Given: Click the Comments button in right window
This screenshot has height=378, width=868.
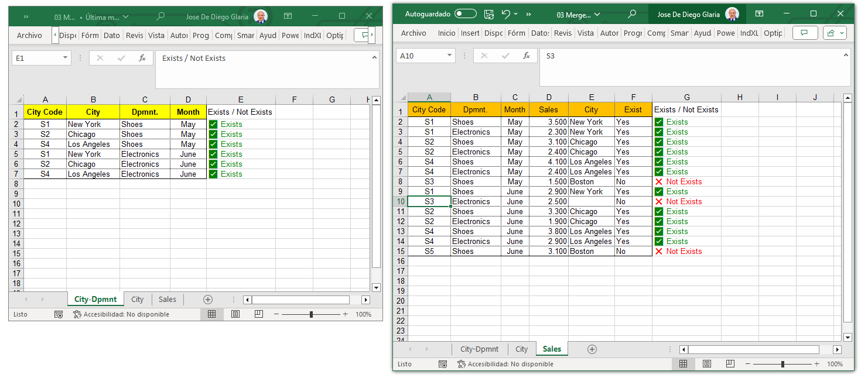Looking at the screenshot, I should (x=805, y=33).
